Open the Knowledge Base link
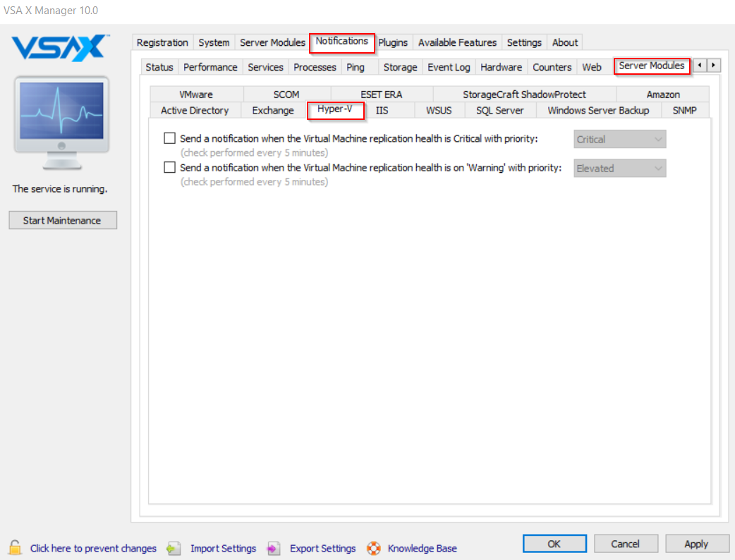 (x=422, y=548)
